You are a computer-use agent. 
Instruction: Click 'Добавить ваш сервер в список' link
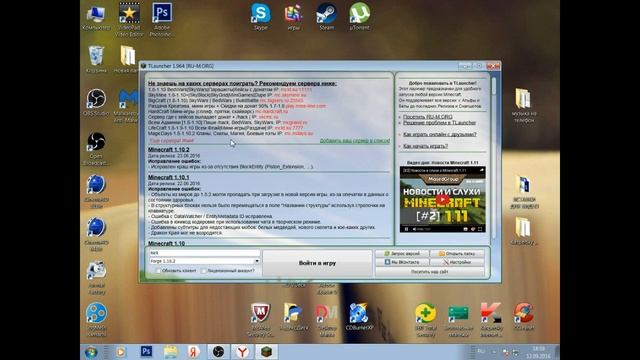pyautogui.click(x=354, y=140)
